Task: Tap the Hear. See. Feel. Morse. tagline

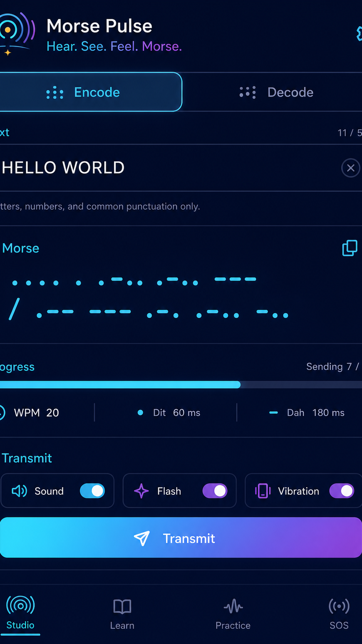Action: click(x=114, y=46)
